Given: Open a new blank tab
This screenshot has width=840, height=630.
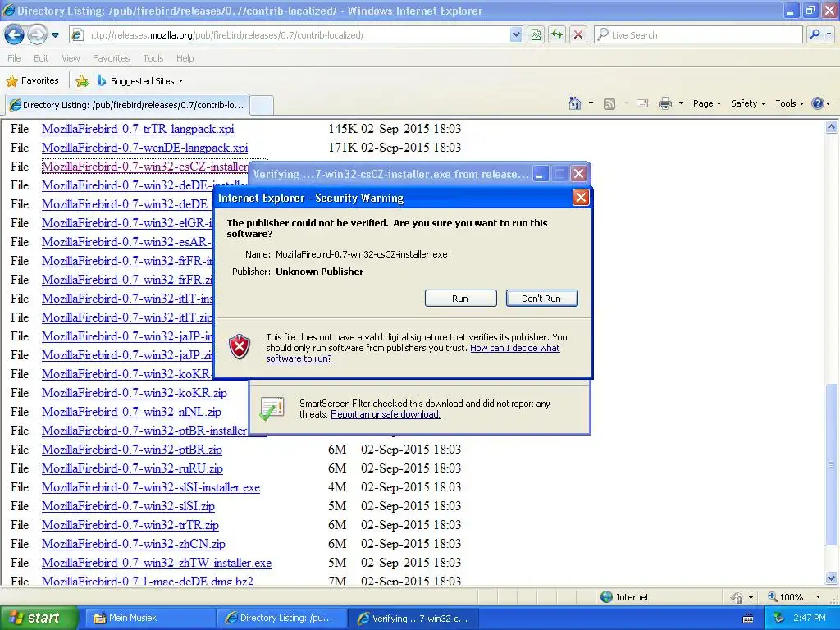Looking at the screenshot, I should click(x=262, y=104).
